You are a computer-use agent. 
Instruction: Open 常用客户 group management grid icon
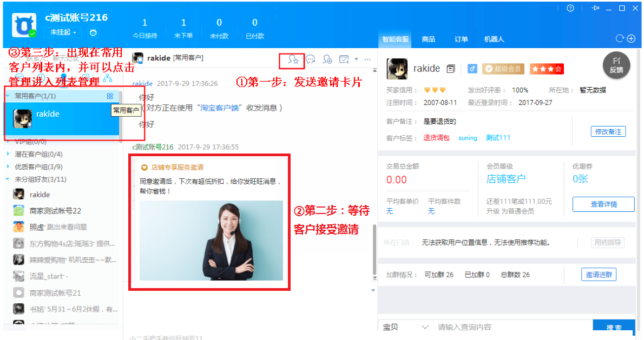pos(110,96)
